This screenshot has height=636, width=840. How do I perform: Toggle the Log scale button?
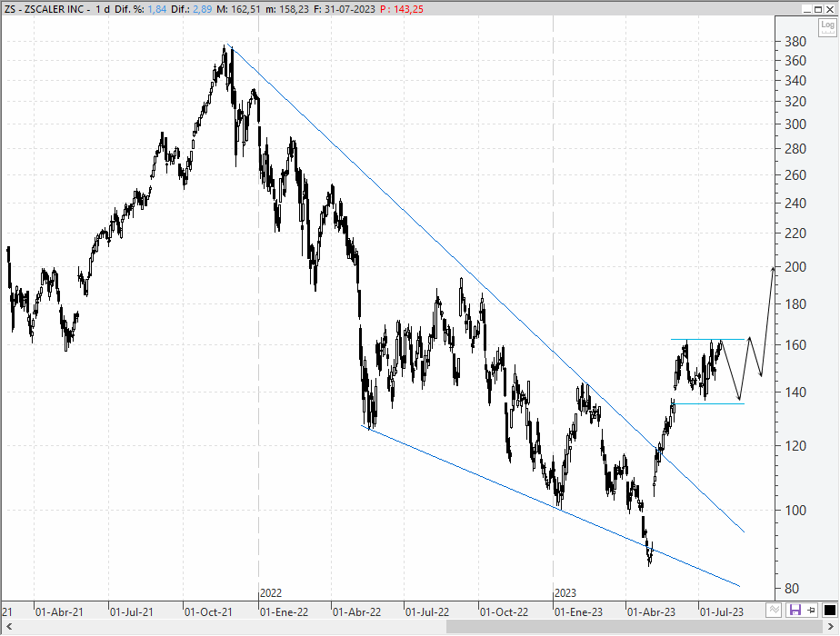click(827, 26)
